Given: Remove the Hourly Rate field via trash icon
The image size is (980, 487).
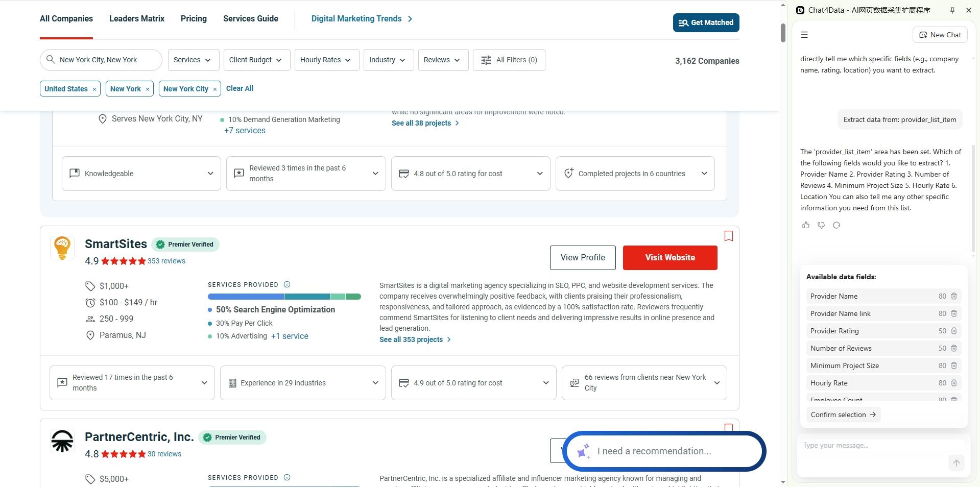Looking at the screenshot, I should point(953,383).
